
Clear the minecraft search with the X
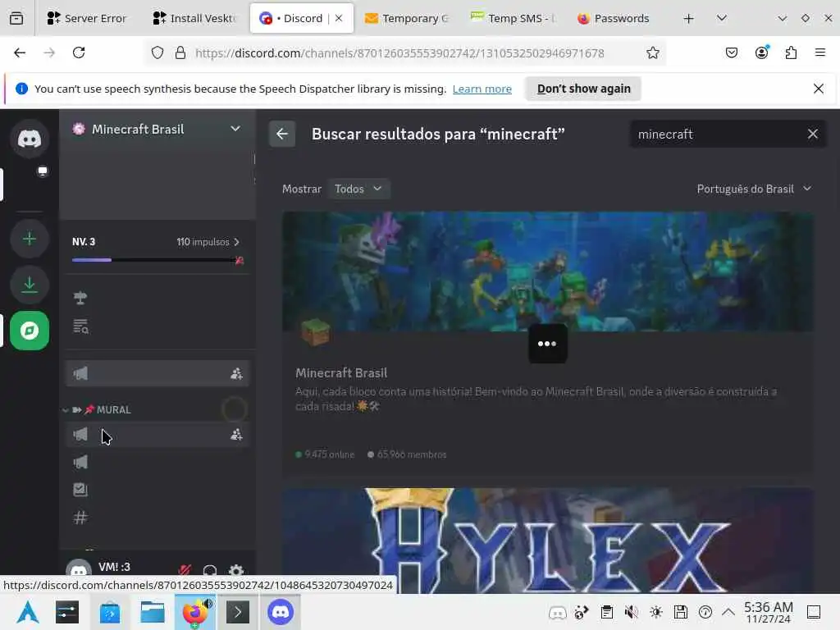[813, 134]
